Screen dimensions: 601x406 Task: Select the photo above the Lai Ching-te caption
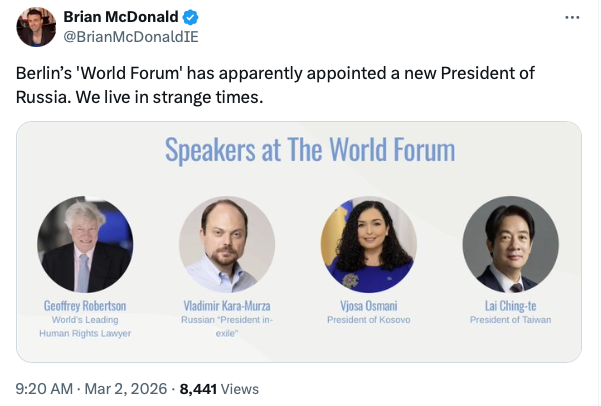pos(510,244)
